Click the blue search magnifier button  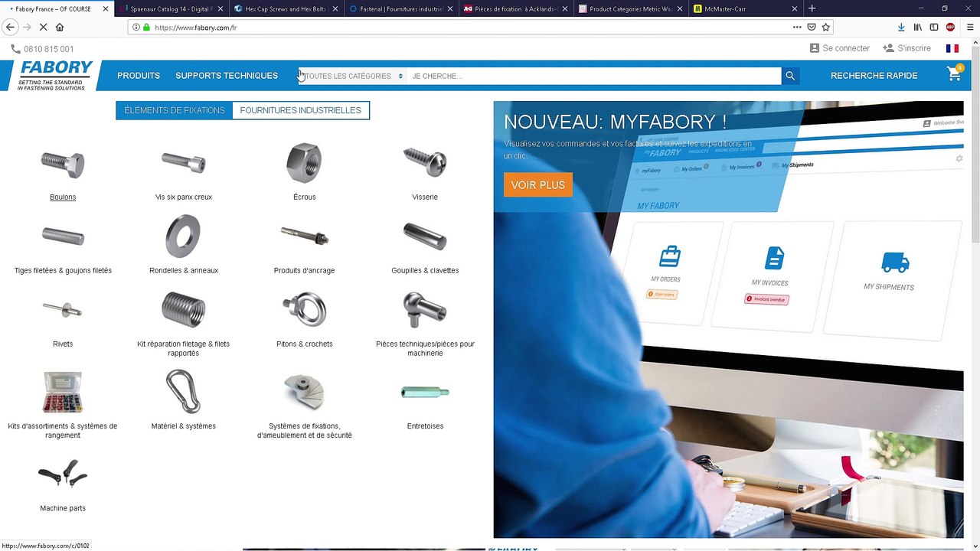point(790,76)
